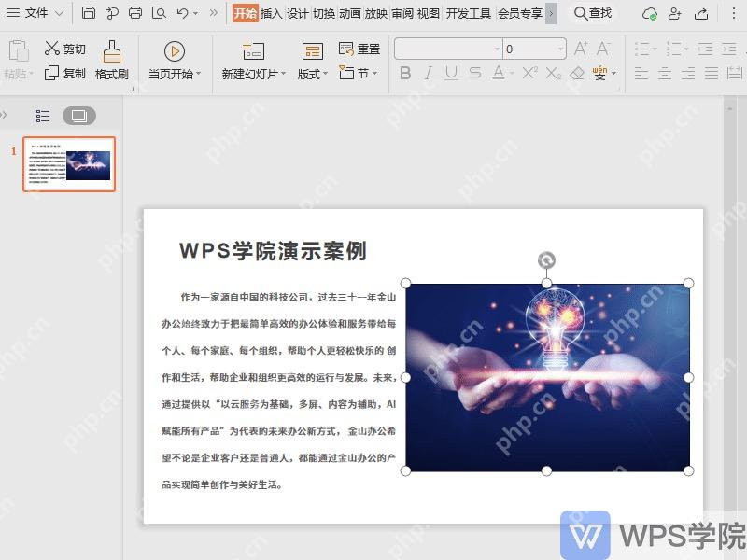Click align text right icon

[688, 74]
